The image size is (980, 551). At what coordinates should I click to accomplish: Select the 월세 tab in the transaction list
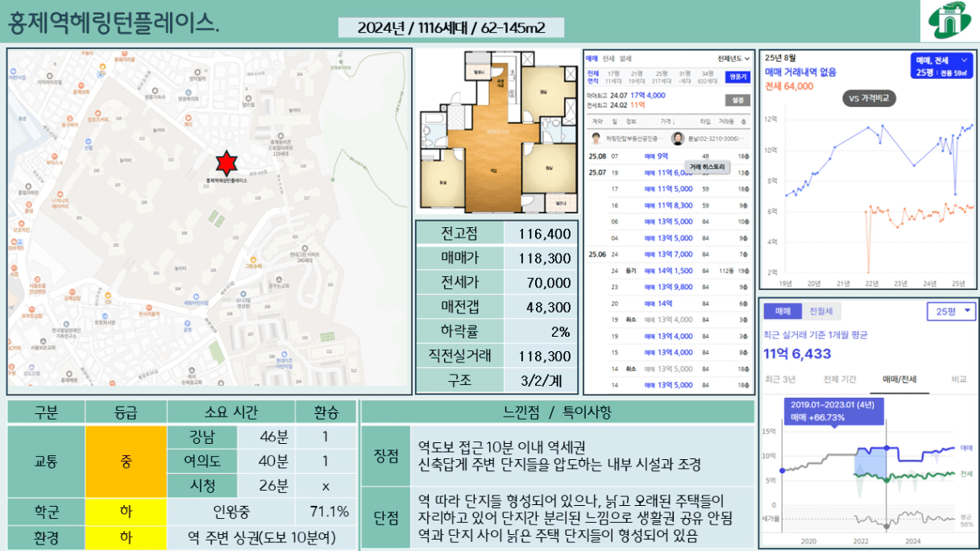(625, 59)
